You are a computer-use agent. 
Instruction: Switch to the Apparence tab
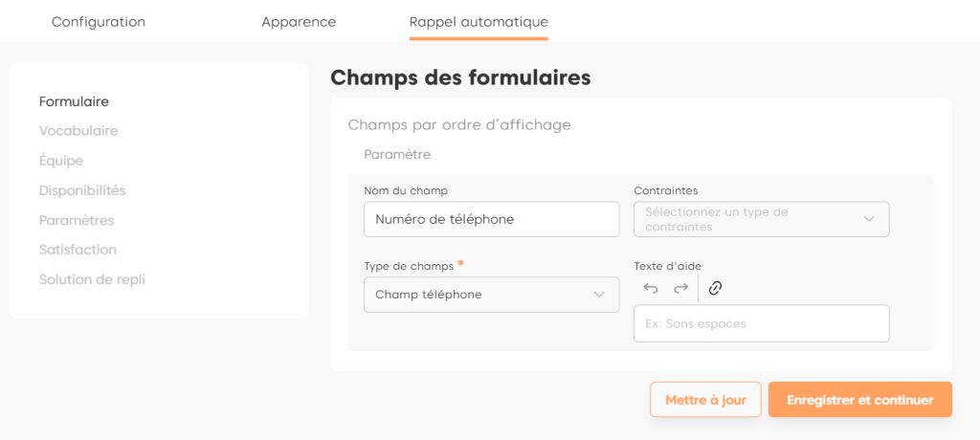pos(299,22)
